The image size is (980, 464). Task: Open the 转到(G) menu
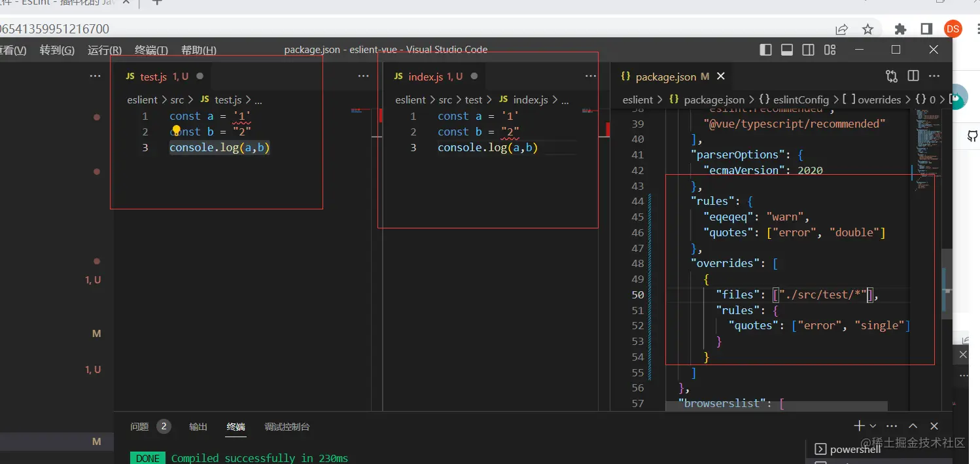[57, 50]
